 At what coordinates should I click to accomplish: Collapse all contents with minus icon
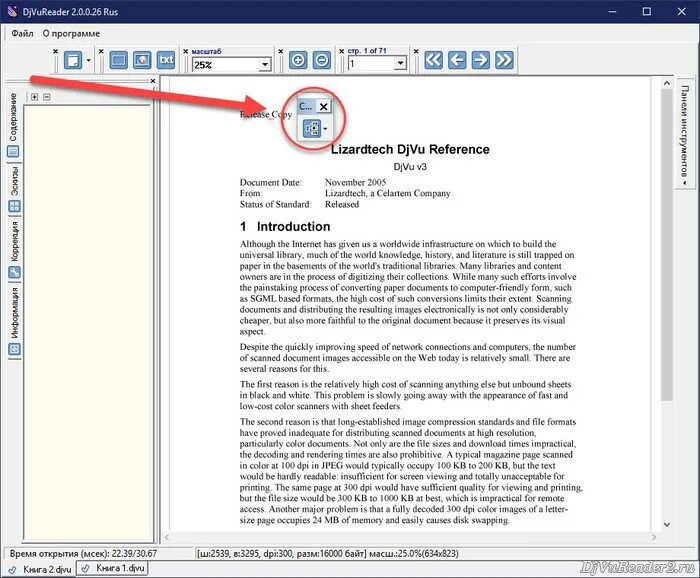click(x=47, y=97)
